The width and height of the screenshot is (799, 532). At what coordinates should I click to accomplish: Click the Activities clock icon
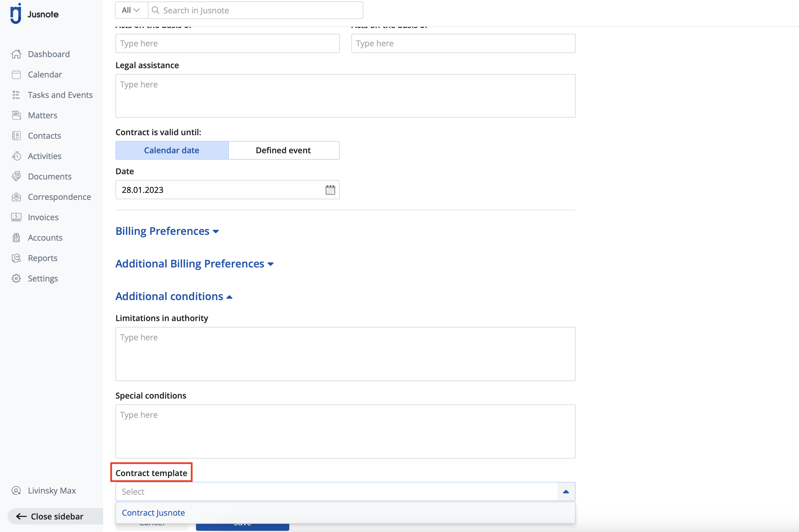coord(16,156)
